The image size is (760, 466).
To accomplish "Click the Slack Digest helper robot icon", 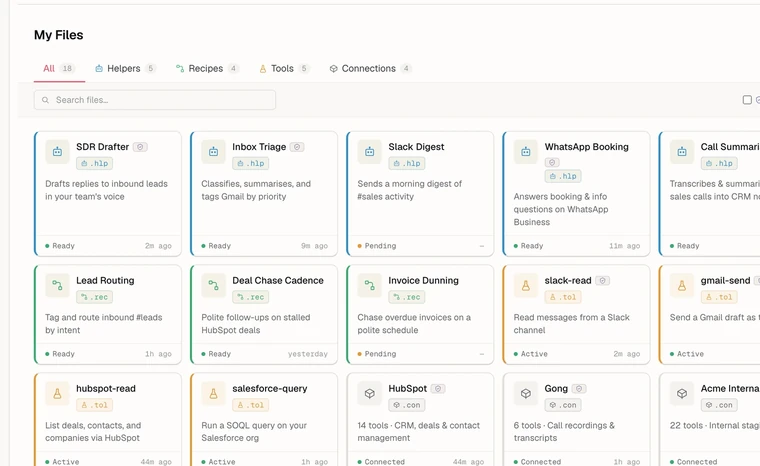I will (x=369, y=152).
